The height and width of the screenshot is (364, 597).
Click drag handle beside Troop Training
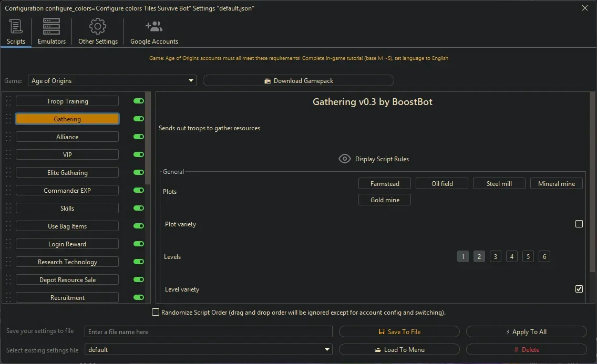click(8, 101)
